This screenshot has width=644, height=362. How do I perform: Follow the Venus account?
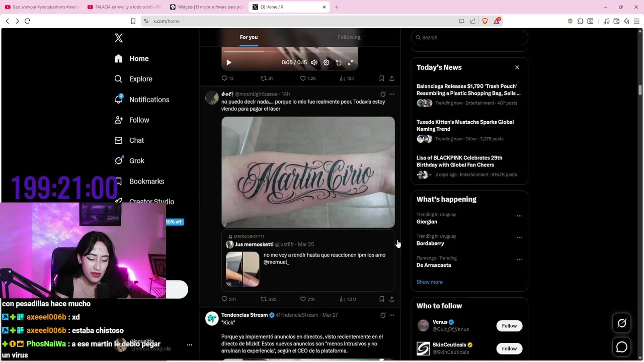[509, 326]
